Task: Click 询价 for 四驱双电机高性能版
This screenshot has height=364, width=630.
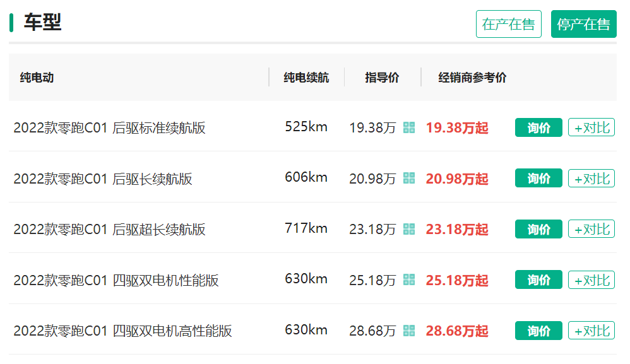Action: (x=538, y=331)
